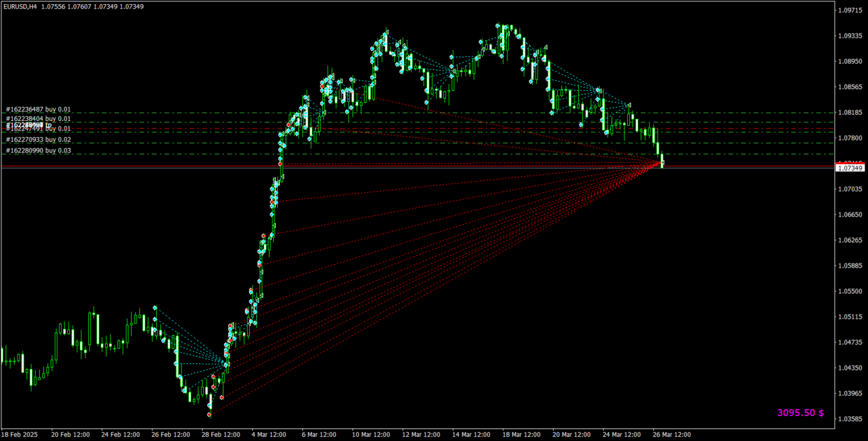Click price scale value 1.05115
The width and height of the screenshot is (868, 441).
[x=851, y=317]
